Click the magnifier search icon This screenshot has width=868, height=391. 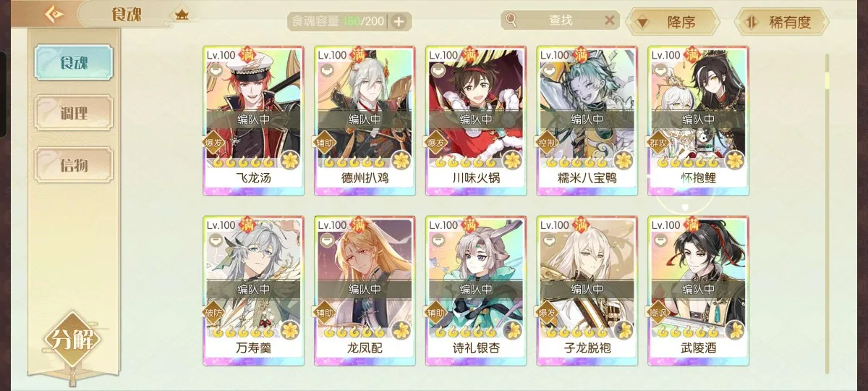point(511,20)
